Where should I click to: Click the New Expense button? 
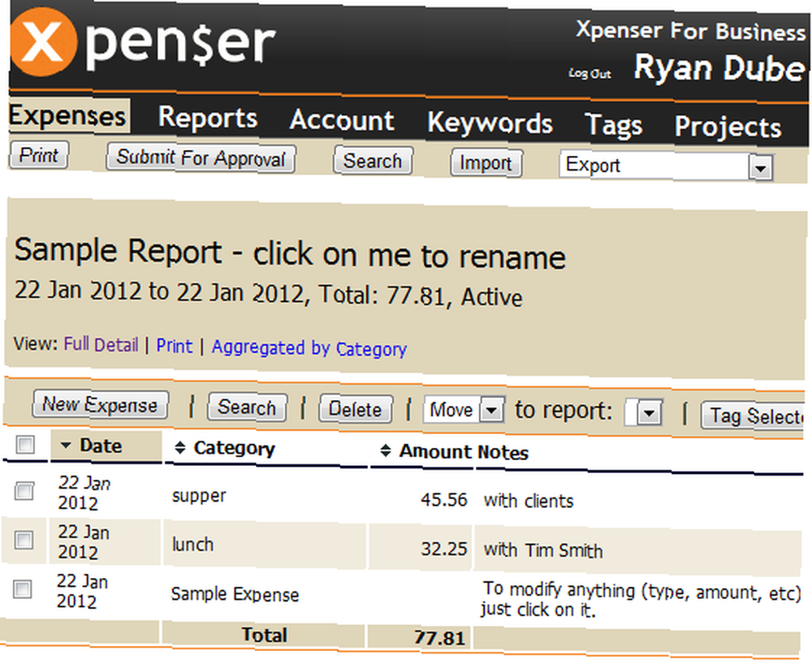[x=101, y=404]
